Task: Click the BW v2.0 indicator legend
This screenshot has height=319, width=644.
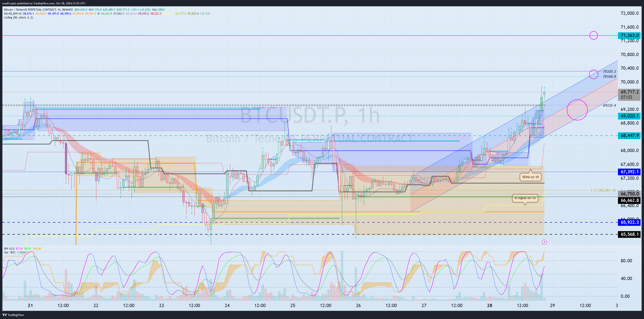Action: [x=9, y=248]
